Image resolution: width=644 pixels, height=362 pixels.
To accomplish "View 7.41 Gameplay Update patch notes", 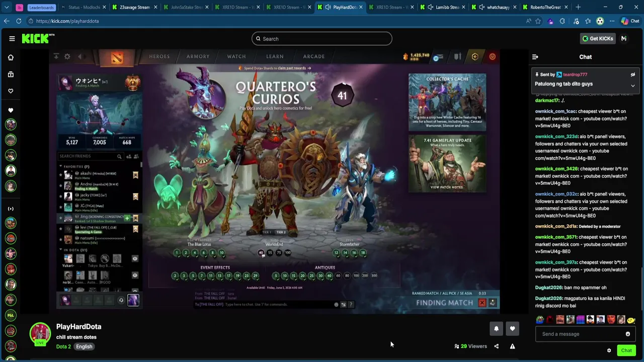I will (x=447, y=163).
